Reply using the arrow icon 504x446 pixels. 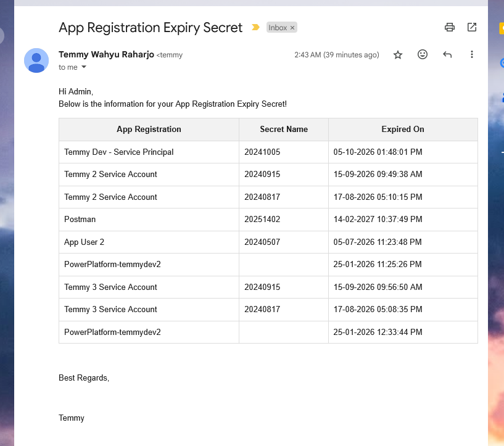click(x=447, y=55)
